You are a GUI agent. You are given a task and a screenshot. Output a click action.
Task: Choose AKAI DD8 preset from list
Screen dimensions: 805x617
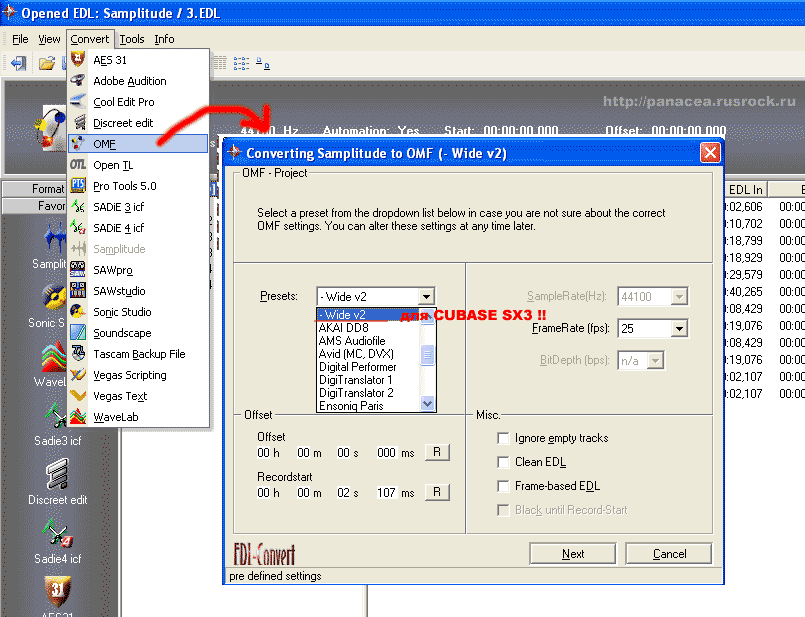pos(368,327)
